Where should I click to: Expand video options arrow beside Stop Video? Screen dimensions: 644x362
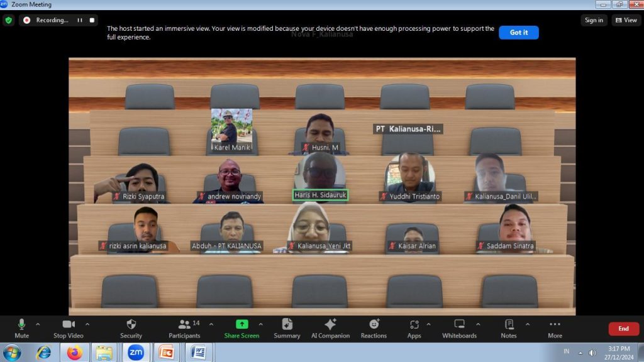coord(87,324)
